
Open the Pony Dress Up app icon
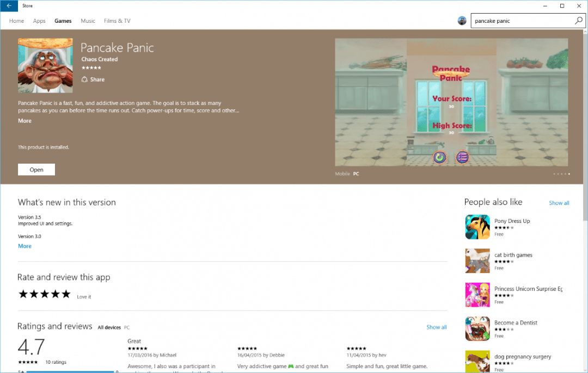click(477, 227)
